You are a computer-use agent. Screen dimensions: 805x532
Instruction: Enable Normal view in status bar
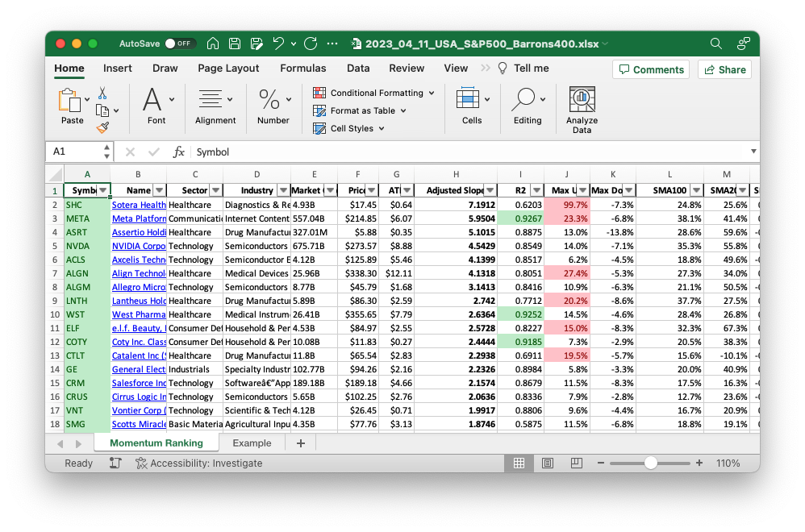[519, 463]
